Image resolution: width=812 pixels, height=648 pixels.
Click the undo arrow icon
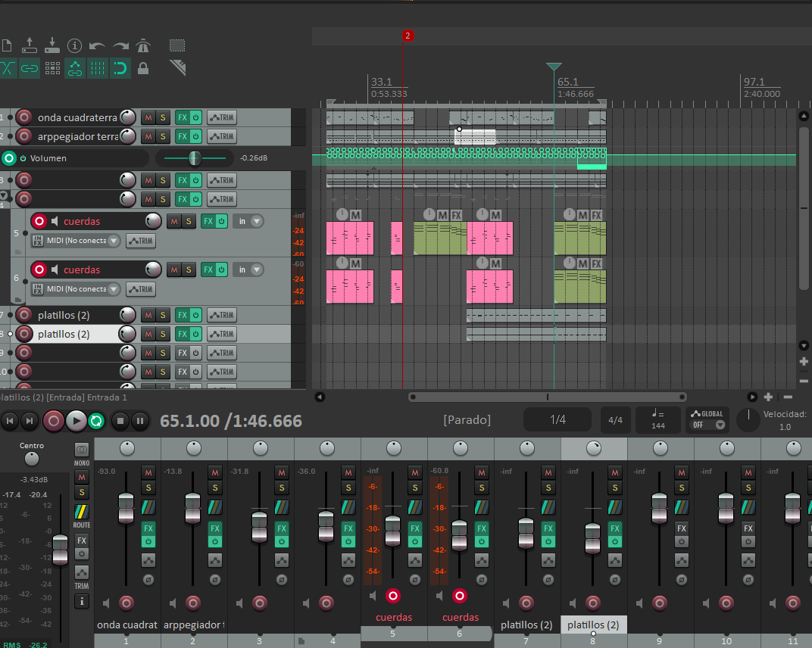[x=97, y=46]
